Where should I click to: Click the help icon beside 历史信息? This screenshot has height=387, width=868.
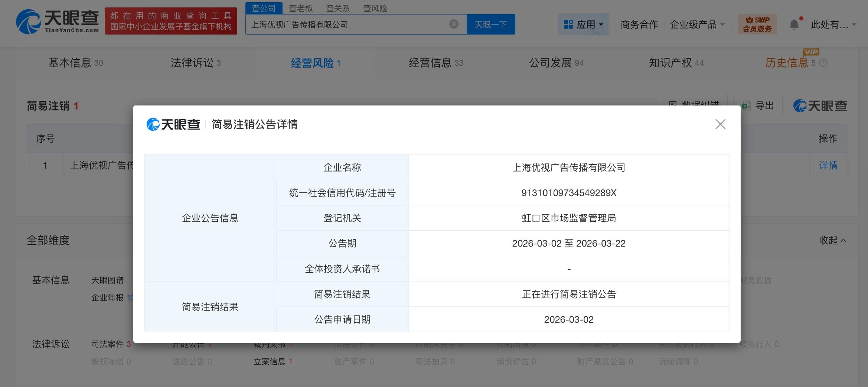[x=823, y=63]
